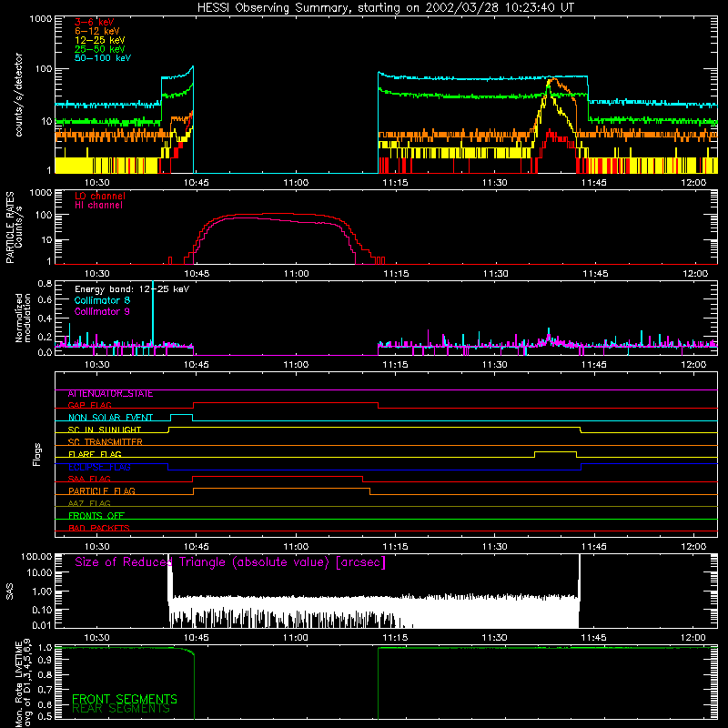Click 10:45 time label under modulation panel
This screenshot has width=728, height=728.
(x=196, y=365)
